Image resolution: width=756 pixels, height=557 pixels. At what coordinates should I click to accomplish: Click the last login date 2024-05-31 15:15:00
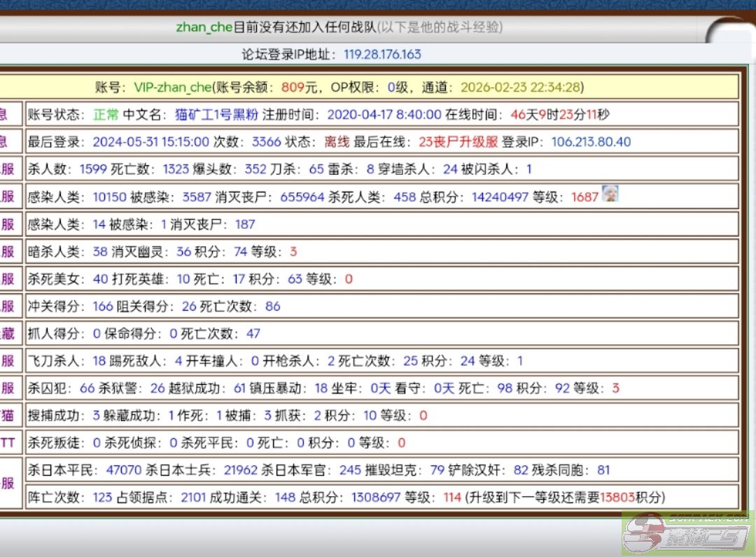tap(151, 142)
